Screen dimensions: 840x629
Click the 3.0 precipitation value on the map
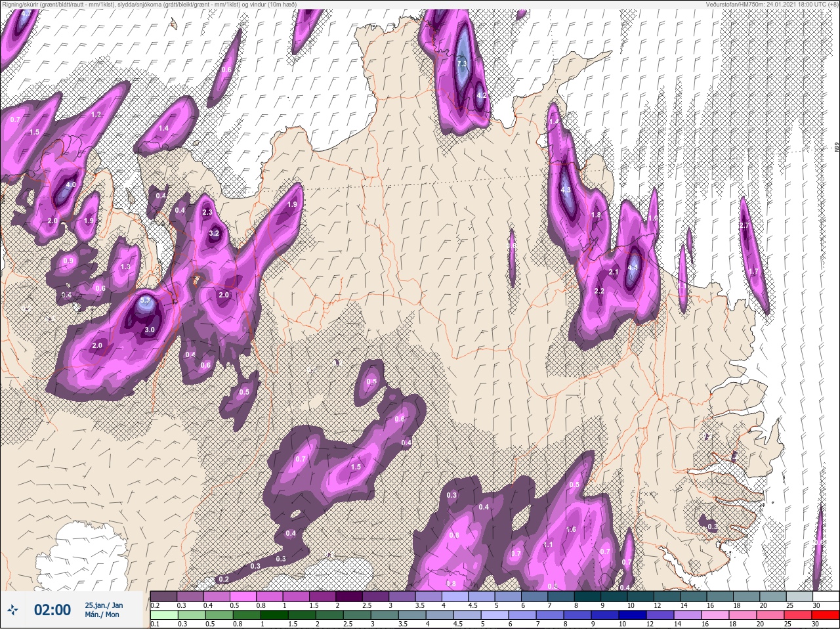150,330
